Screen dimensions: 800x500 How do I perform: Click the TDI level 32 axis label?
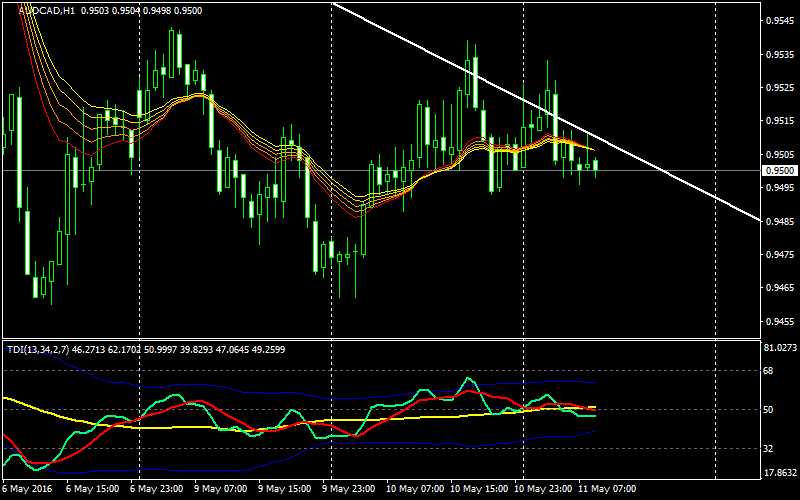tap(768, 448)
